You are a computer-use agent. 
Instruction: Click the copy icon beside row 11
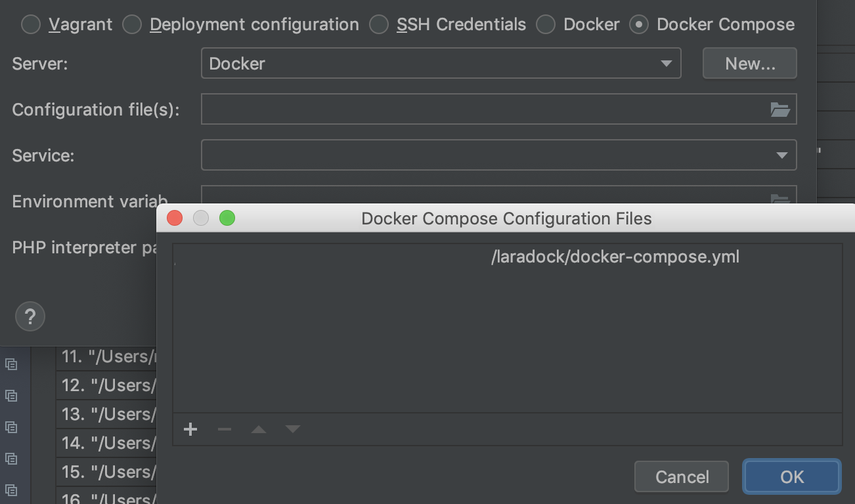click(x=11, y=364)
